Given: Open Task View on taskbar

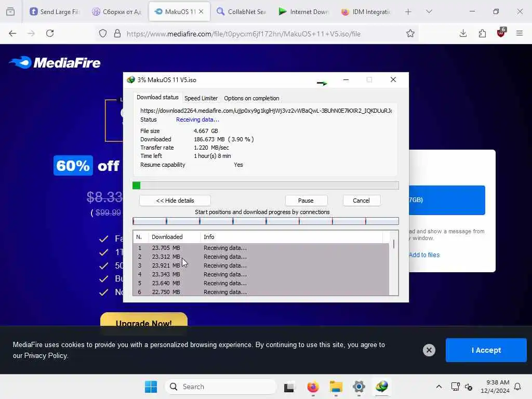Looking at the screenshot, I should 289,387.
